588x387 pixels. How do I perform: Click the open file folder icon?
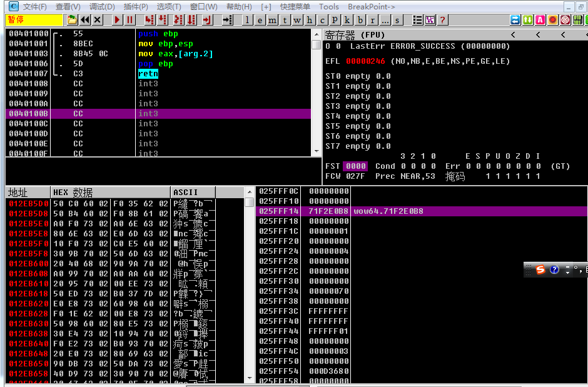(73, 20)
